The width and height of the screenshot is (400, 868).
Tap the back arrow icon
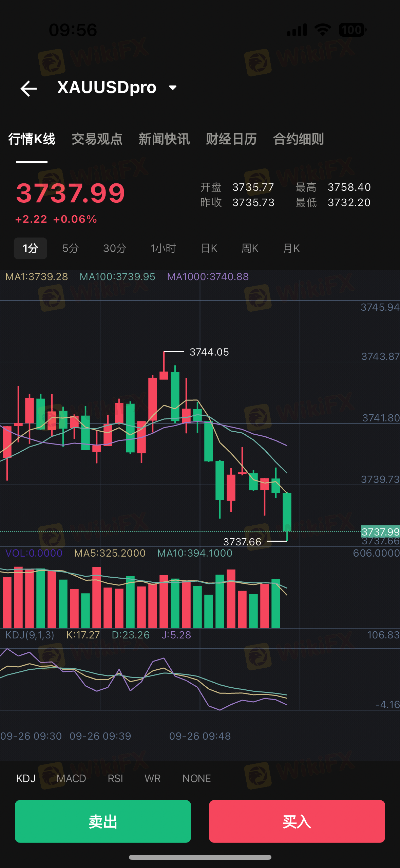28,89
